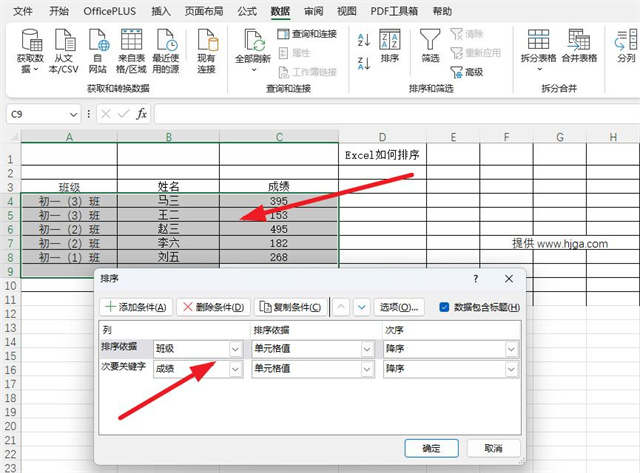
Task: Open 查询和连接 pane
Action: (307, 34)
